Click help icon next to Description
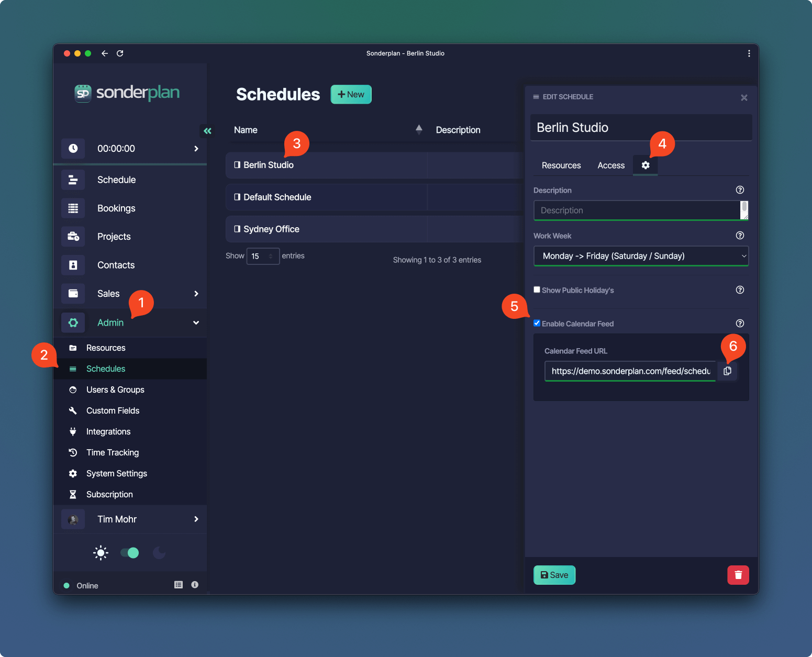Screen dimensions: 812x657 pyautogui.click(x=740, y=190)
